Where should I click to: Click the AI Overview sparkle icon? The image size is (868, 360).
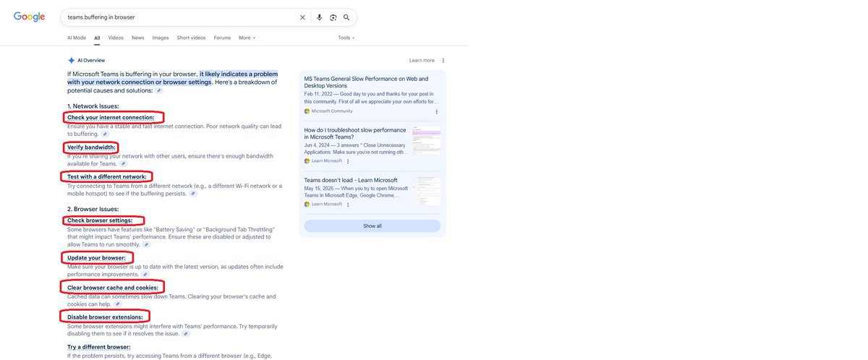[x=71, y=61]
